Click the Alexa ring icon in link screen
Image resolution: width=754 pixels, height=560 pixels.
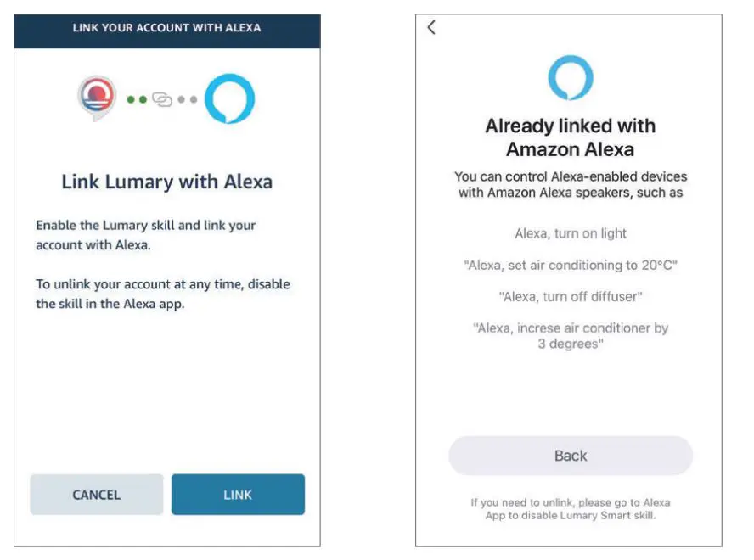pyautogui.click(x=229, y=98)
